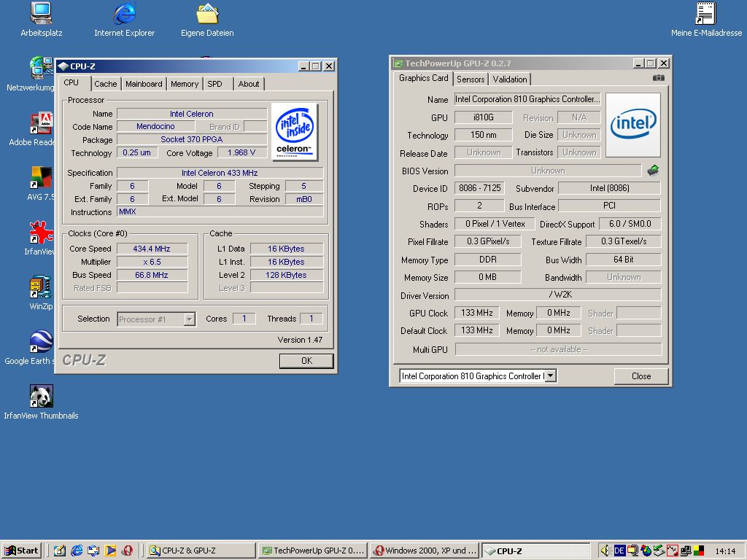The image size is (747, 560).
Task: Expand the graphics card selection dropdown
Action: 550,376
